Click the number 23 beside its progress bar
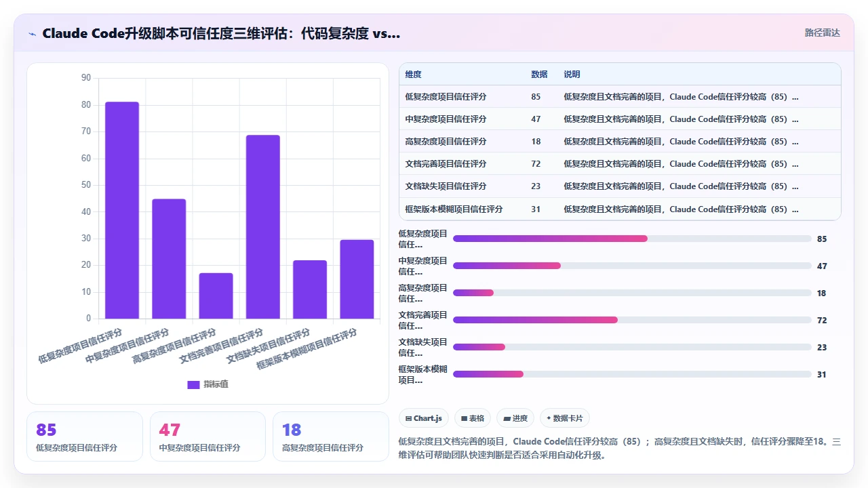Viewport: 868px width, 488px height. tap(822, 348)
